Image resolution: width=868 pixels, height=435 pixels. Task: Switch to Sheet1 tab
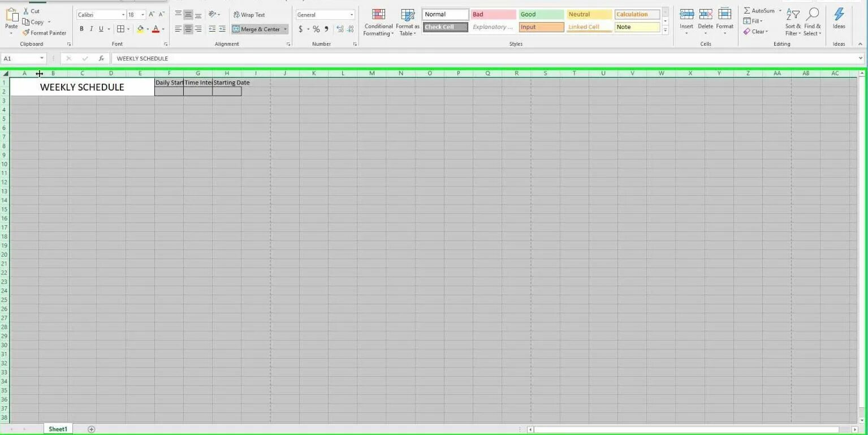click(x=58, y=429)
